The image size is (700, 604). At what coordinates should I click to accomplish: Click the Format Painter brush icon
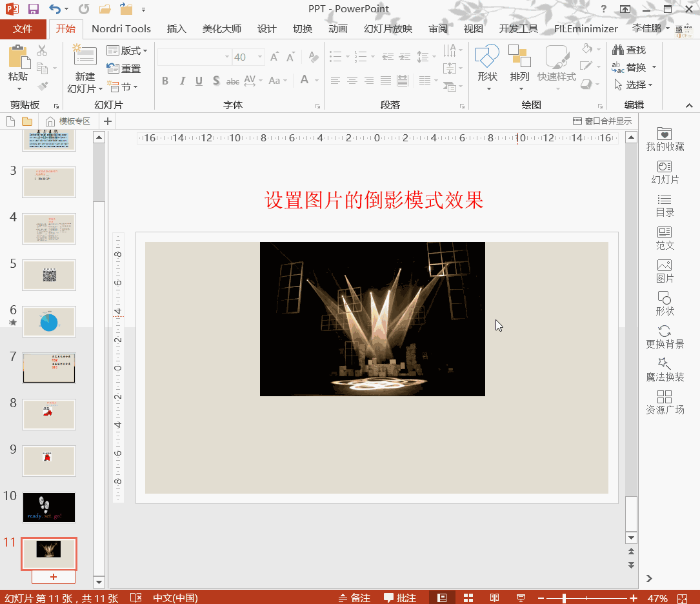point(43,86)
